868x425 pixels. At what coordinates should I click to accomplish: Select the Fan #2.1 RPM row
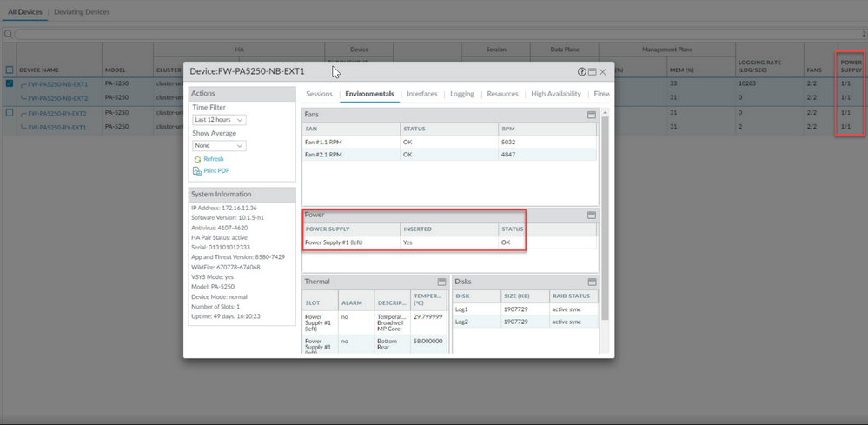[449, 155]
